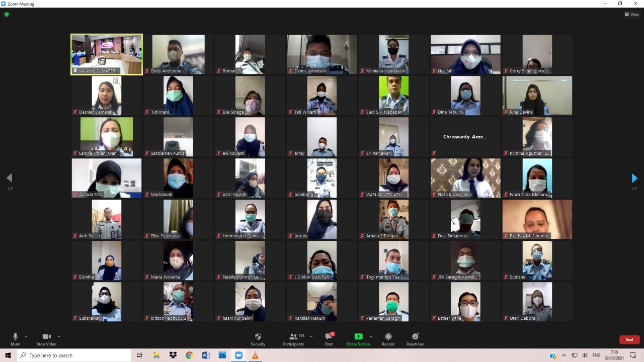Click the Windows taskbar search box
Screen dimensions: 644x362
(74, 355)
